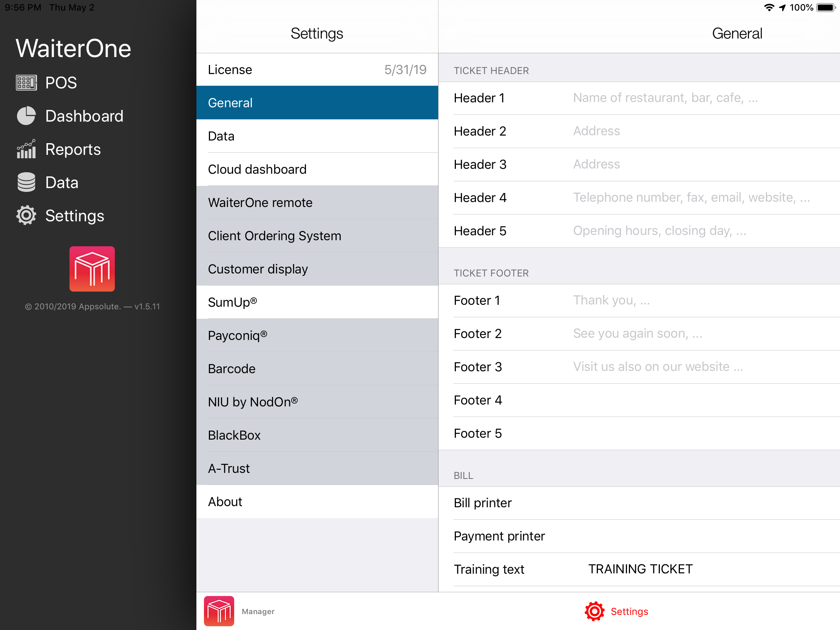
Task: Open the Bill printer row
Action: pyautogui.click(x=639, y=503)
